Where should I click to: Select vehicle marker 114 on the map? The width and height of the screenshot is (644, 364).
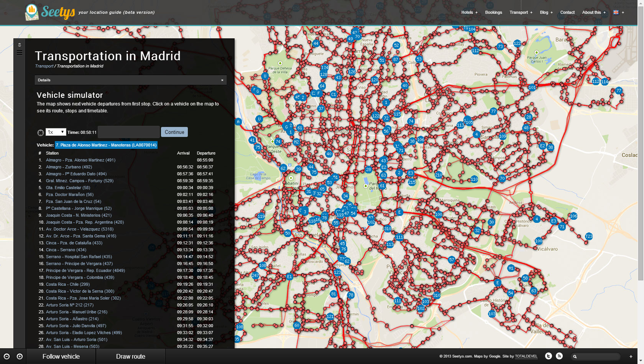point(605,81)
